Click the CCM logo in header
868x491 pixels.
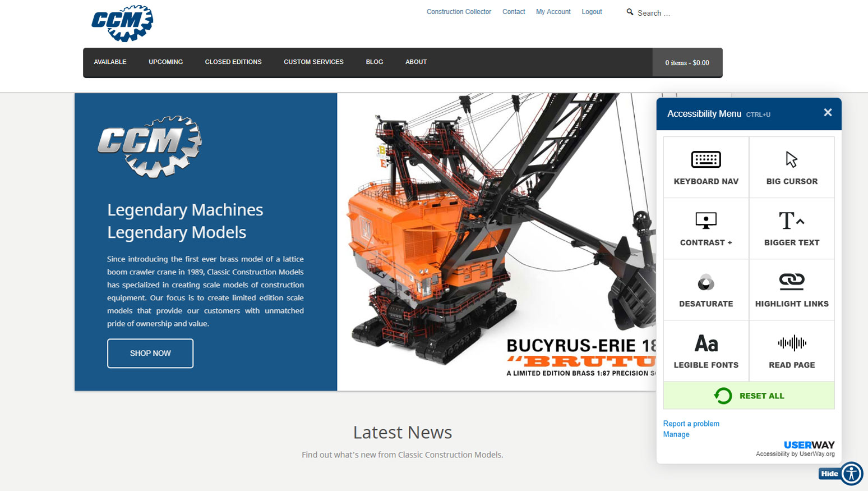coord(122,24)
